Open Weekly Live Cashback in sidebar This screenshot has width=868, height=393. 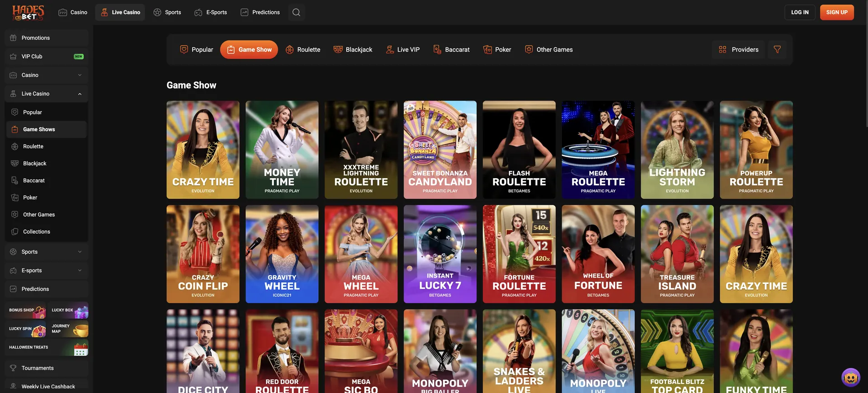tap(47, 386)
